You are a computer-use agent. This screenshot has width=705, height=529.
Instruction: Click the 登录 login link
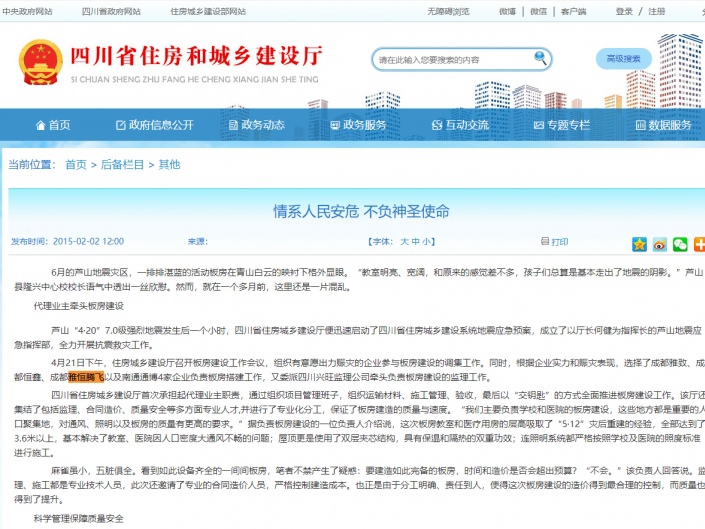point(624,11)
